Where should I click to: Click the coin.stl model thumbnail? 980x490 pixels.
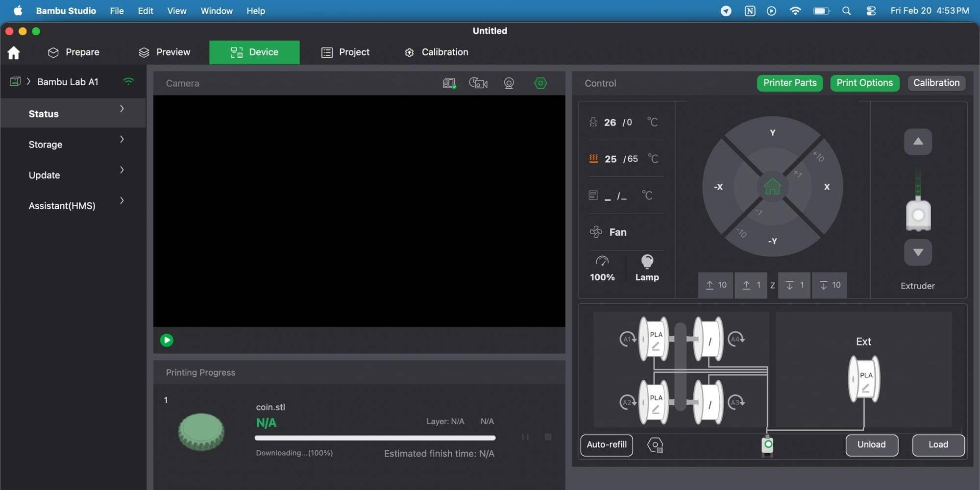201,432
